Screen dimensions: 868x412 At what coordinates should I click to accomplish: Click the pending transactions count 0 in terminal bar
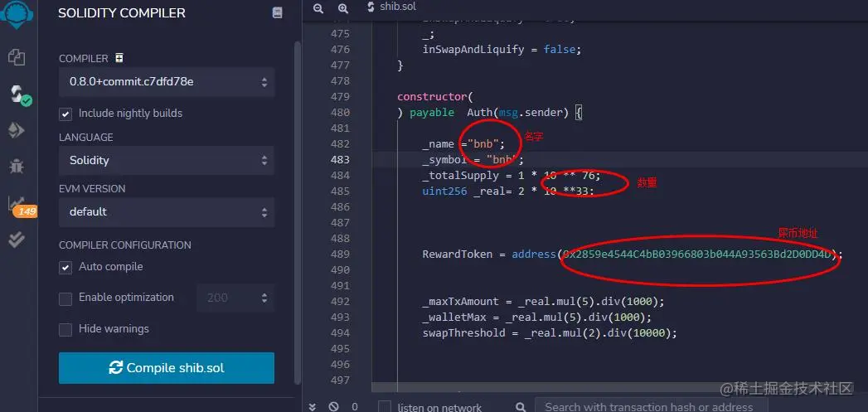[x=355, y=406]
